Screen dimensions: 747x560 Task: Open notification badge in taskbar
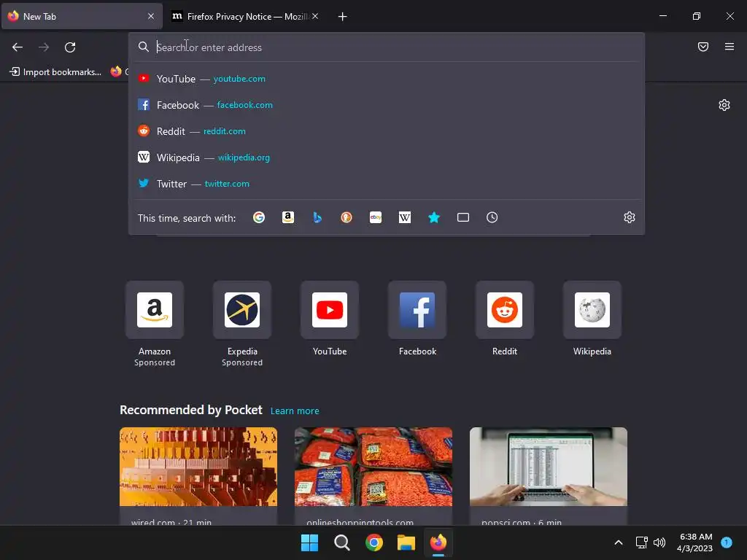[x=727, y=542]
